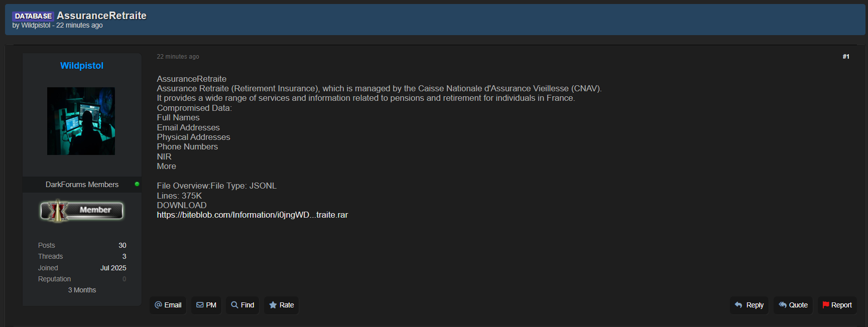The image size is (868, 327).
Task: Follow the biteblob.com download link
Action: [252, 215]
